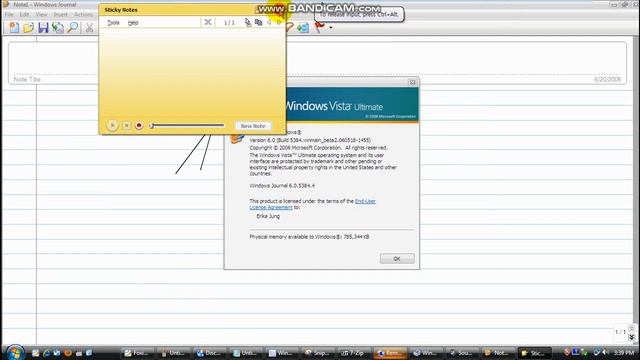
Task: Click the New Note button
Action: tap(253, 126)
